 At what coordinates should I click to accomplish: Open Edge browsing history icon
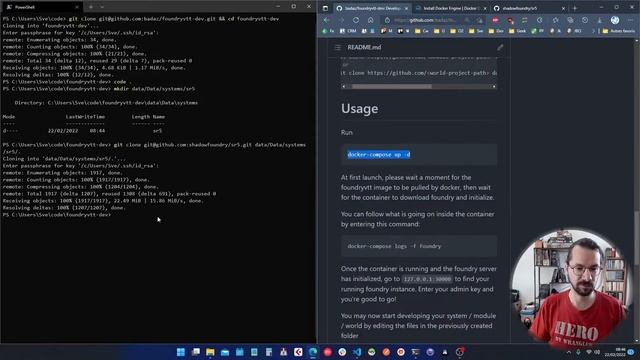point(585,20)
